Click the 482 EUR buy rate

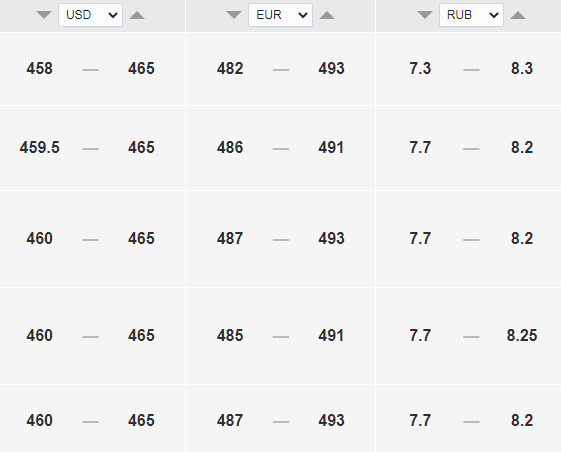[230, 68]
